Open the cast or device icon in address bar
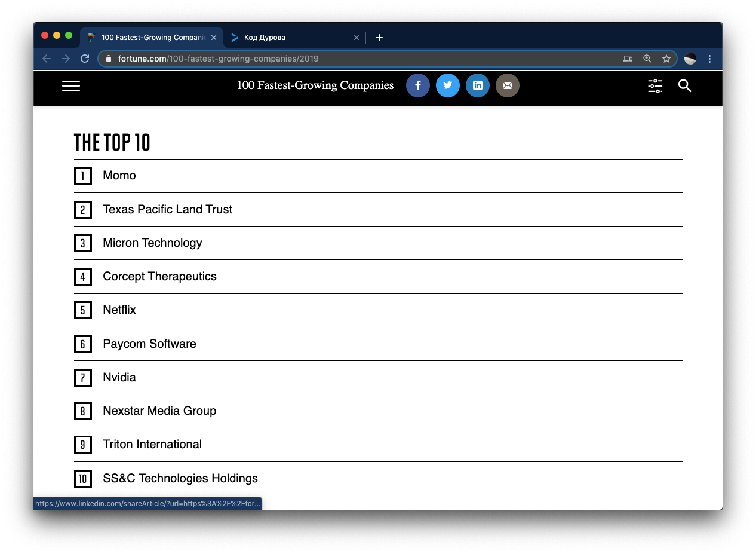 pyautogui.click(x=628, y=59)
